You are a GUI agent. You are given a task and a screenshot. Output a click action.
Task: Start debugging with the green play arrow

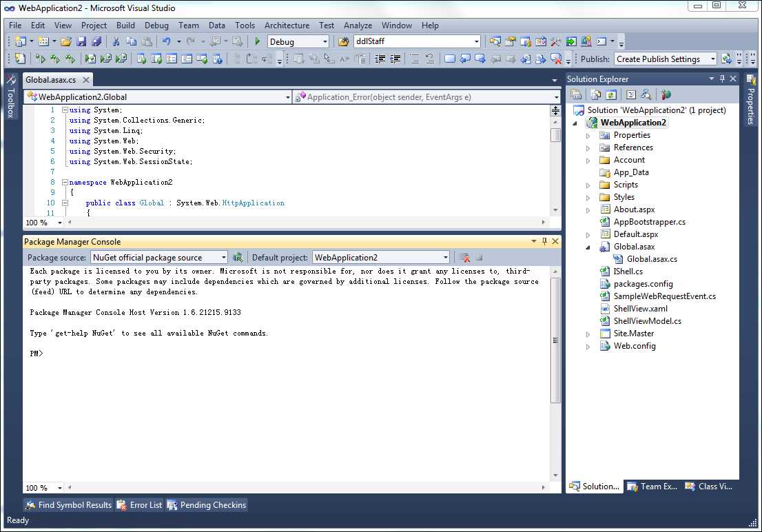tap(258, 42)
